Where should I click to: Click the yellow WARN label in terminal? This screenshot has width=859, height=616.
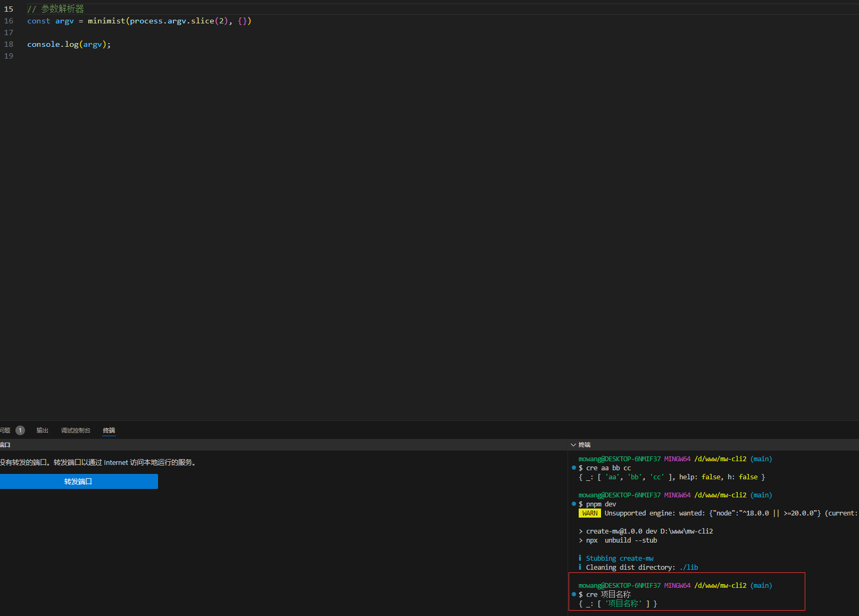click(x=590, y=513)
